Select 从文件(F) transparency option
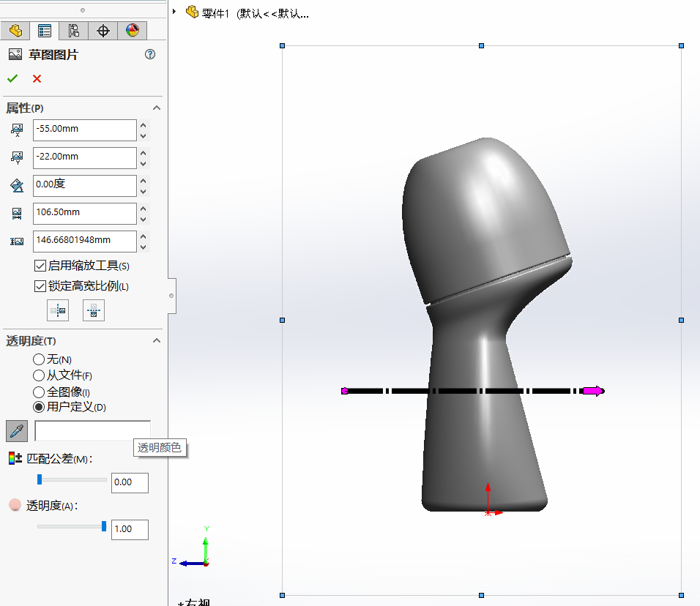The image size is (700, 606). pos(39,375)
